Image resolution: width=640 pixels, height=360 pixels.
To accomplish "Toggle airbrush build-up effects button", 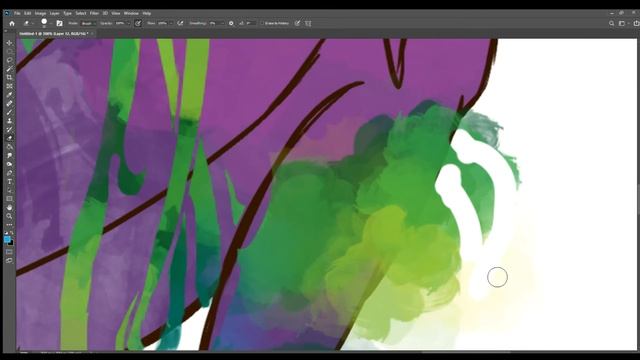I will point(180,24).
